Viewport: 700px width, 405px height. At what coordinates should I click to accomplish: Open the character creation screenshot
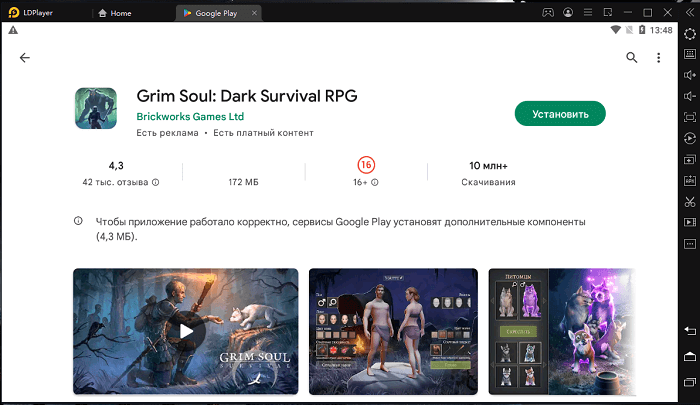point(393,331)
